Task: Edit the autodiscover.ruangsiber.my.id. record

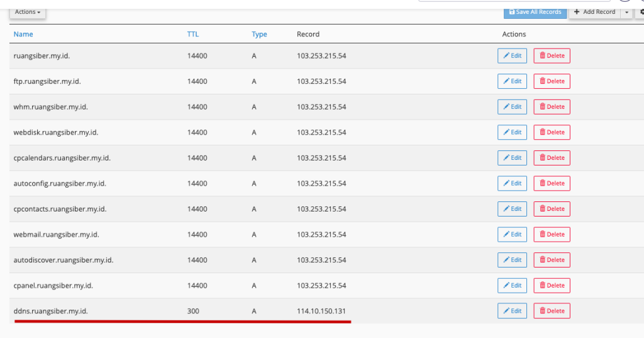Action: click(513, 259)
